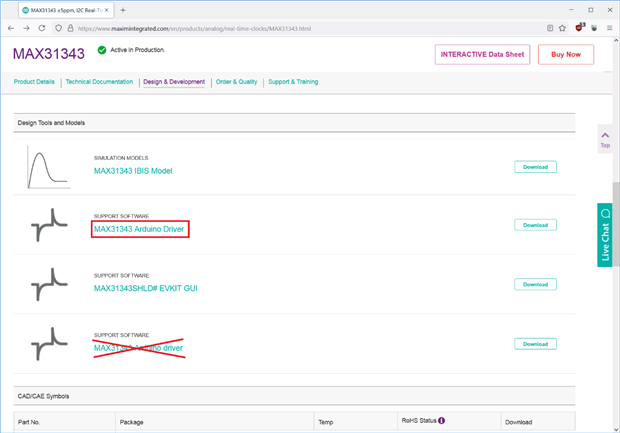
Task: Click the Part No. column header
Action: (29, 422)
